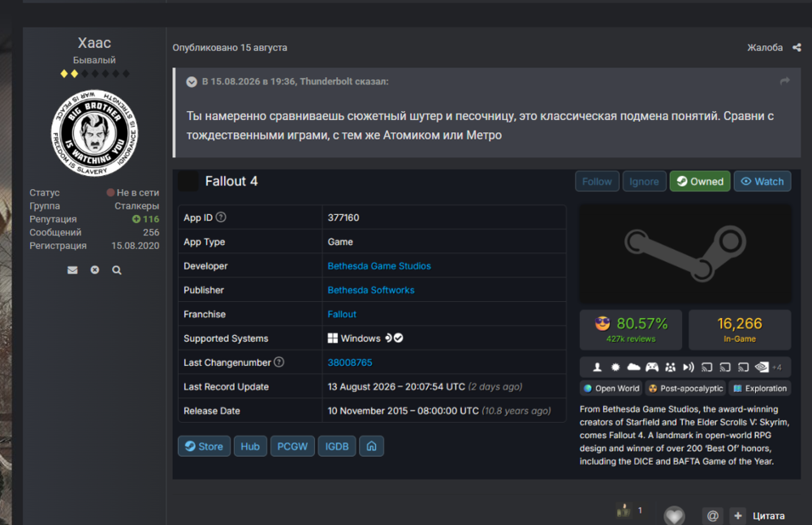Click the Steam logo placeholder image
This screenshot has width=812, height=525.
click(685, 254)
